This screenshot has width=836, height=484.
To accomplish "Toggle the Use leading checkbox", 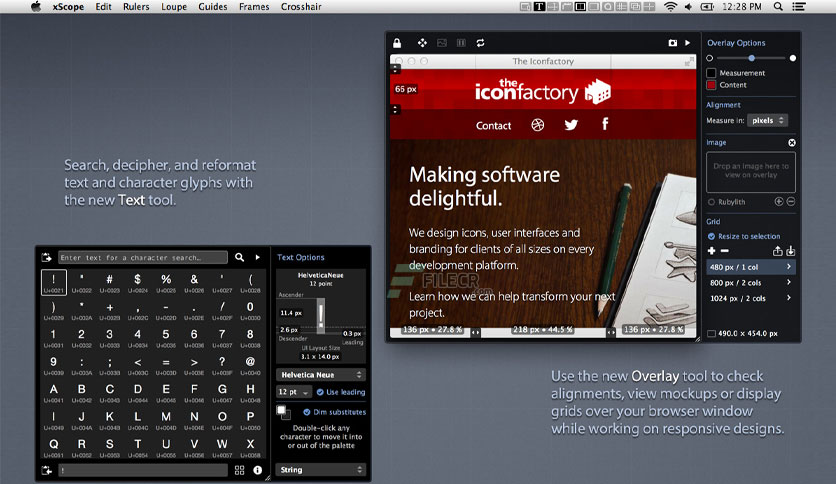I will coord(320,392).
